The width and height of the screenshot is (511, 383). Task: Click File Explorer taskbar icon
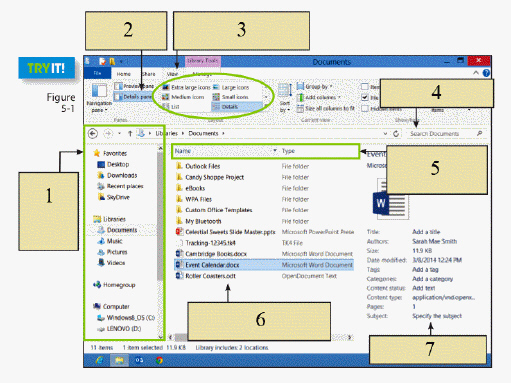coord(119,360)
